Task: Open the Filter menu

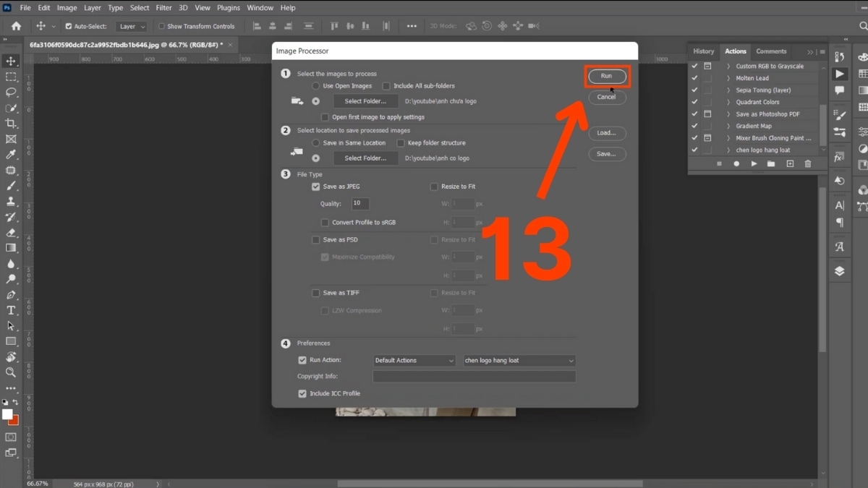Action: [x=164, y=8]
